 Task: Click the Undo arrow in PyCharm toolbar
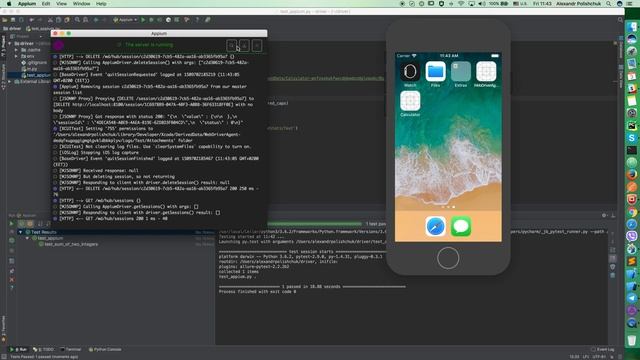pos(31,20)
